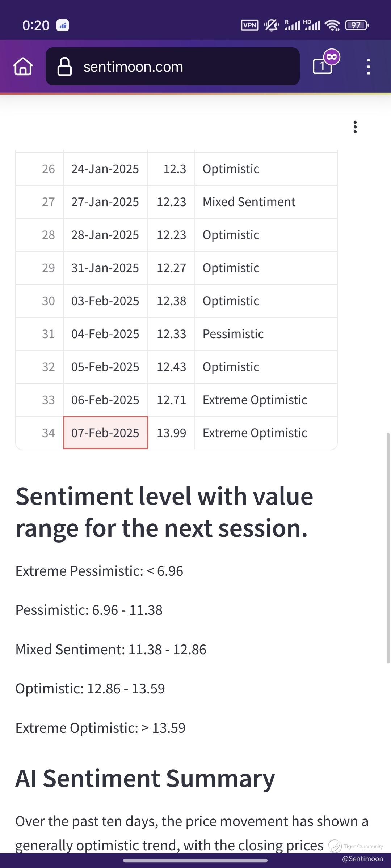The image size is (391, 868).
Task: Open the tab switcher showing 1 tab
Action: [x=323, y=66]
